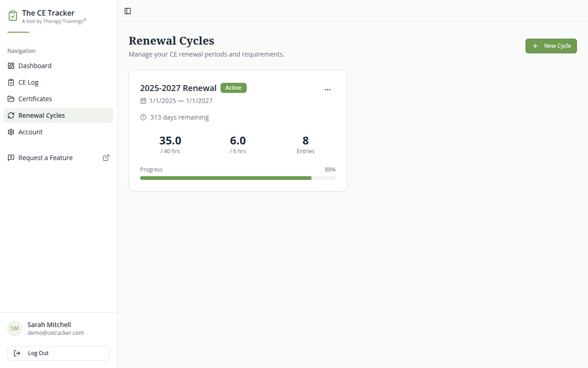Click the 6.0 hours value
The width and height of the screenshot is (588, 368).
point(238,140)
